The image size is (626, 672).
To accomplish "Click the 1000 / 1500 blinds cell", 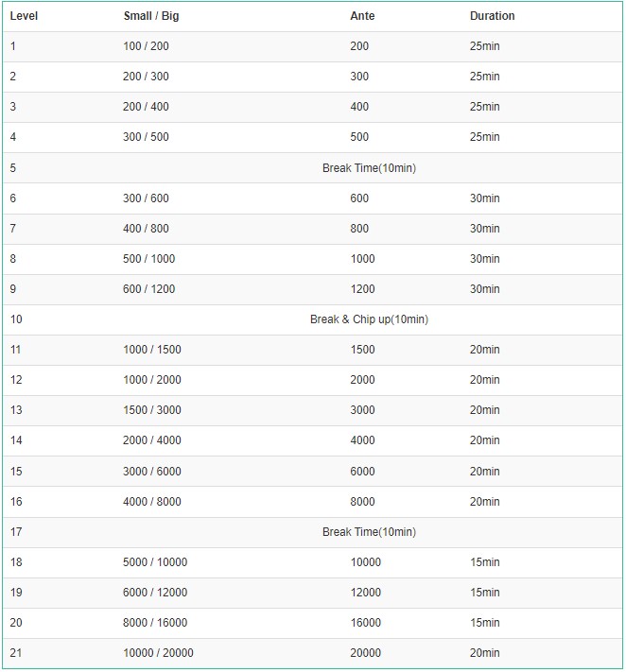I will (152, 350).
